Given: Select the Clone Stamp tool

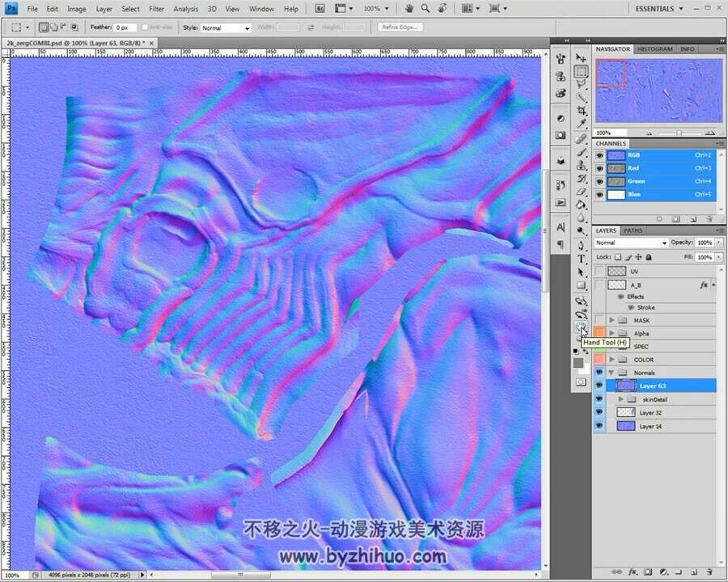Looking at the screenshot, I should [x=581, y=165].
